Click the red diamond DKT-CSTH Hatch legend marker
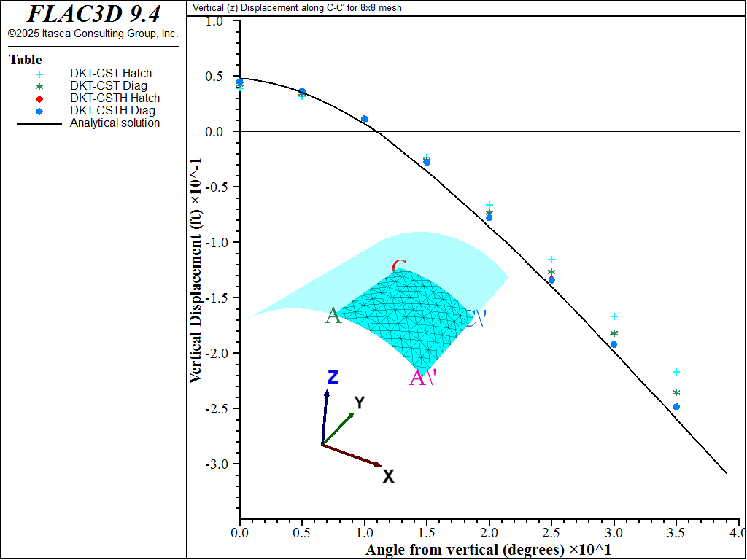The image size is (747, 560). [x=39, y=98]
